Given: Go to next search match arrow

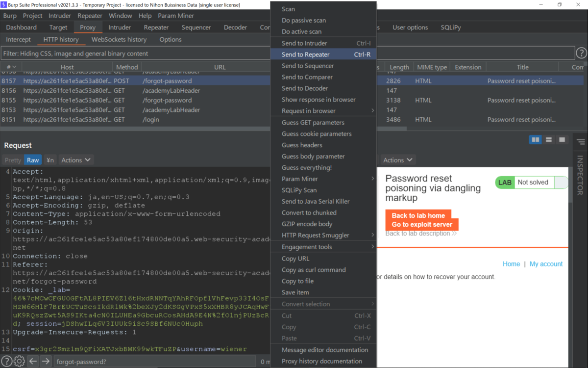Looking at the screenshot, I should (x=46, y=362).
